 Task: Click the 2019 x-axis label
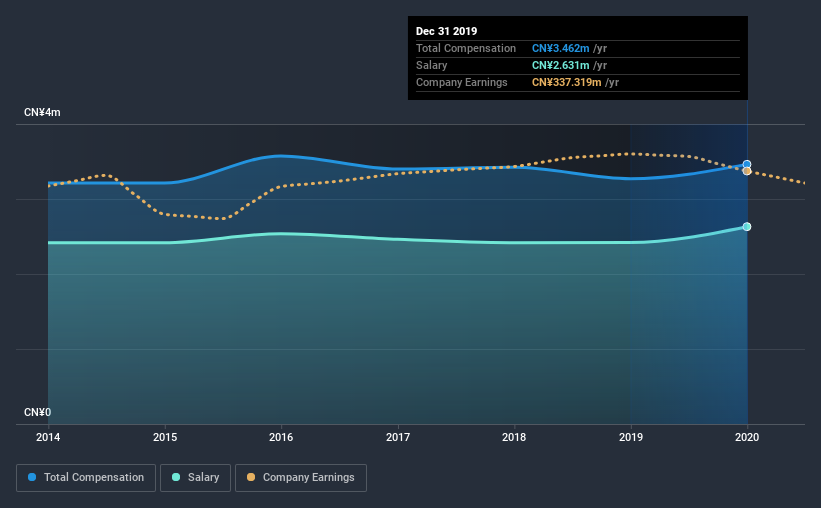(631, 437)
